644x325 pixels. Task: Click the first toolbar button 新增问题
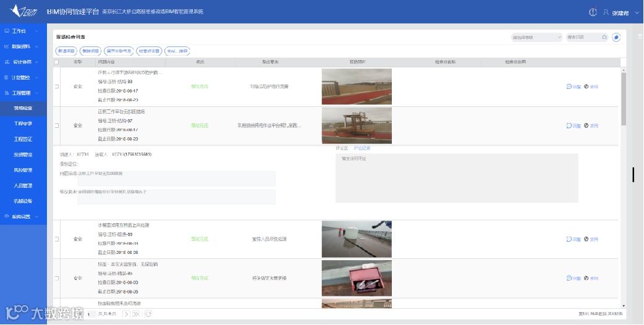point(66,51)
